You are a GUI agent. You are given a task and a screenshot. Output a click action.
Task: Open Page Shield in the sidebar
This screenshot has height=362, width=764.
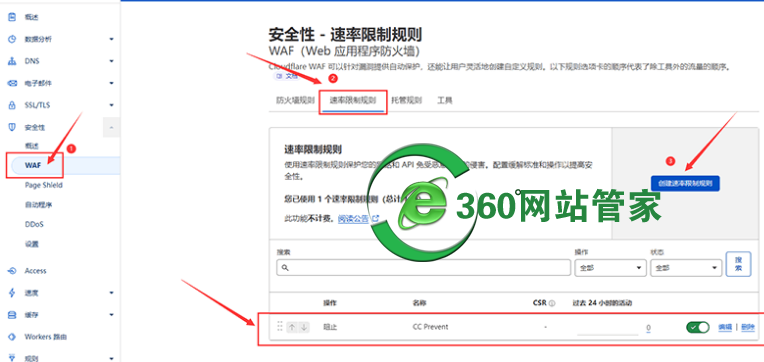(x=44, y=185)
